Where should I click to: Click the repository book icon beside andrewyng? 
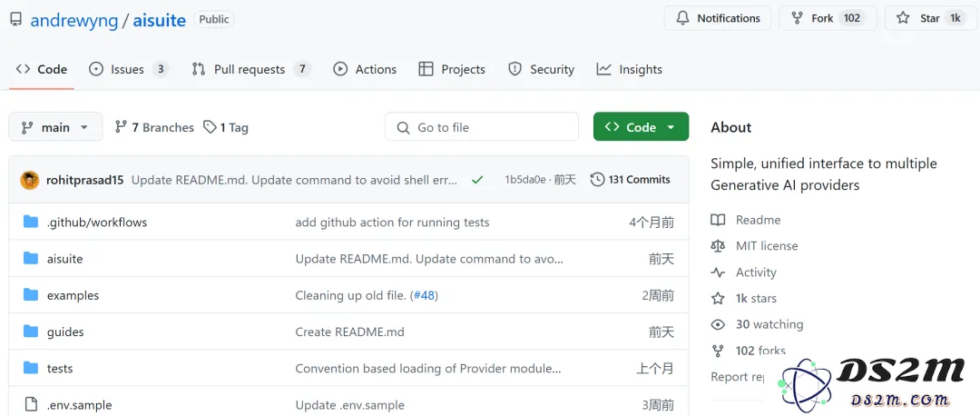click(15, 19)
